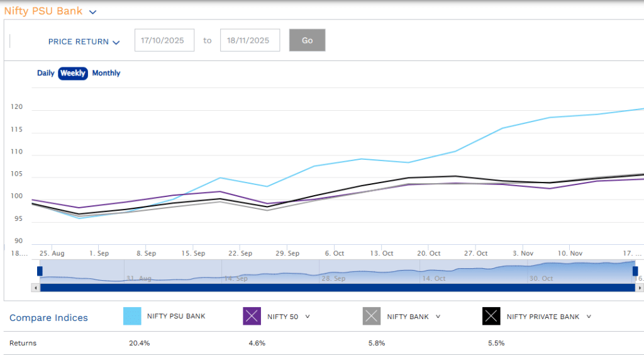Expand the Nifty PSU Bank index selector chevron

pos(93,12)
